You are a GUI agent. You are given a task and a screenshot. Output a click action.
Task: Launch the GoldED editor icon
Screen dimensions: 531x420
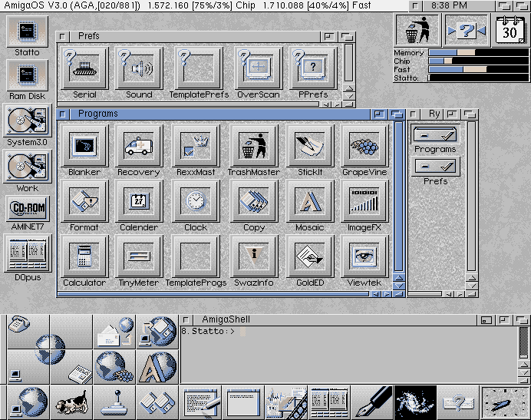tap(310, 256)
